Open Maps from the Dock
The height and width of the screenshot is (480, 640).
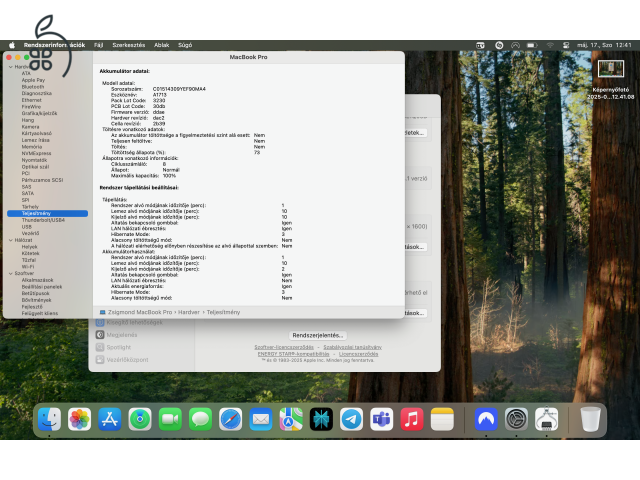291,419
